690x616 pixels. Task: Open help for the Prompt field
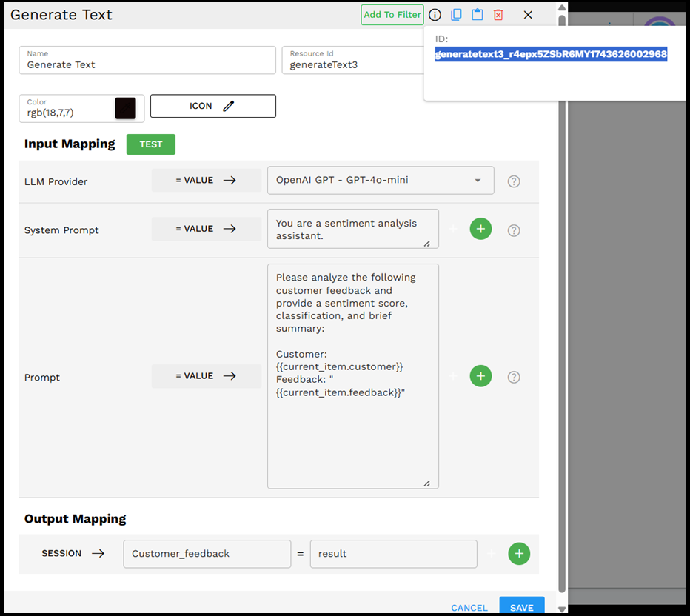click(514, 376)
